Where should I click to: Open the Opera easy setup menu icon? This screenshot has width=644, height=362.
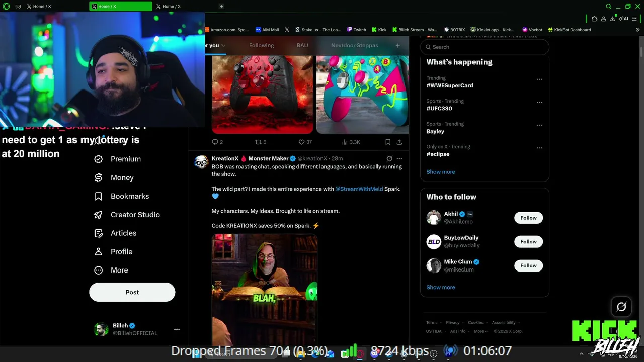634,19
